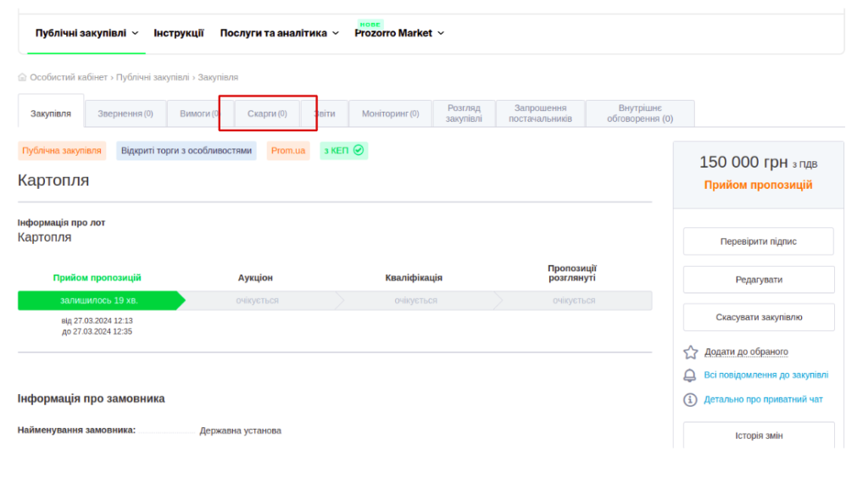Open the Розгляд закупівлі tab
Viewport: 868px width, 494px height.
coord(464,114)
